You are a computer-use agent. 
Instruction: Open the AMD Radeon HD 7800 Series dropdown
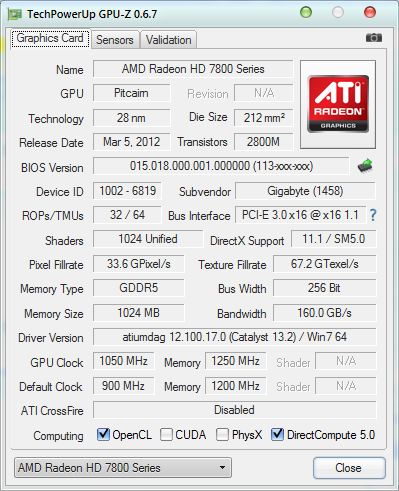pos(123,468)
